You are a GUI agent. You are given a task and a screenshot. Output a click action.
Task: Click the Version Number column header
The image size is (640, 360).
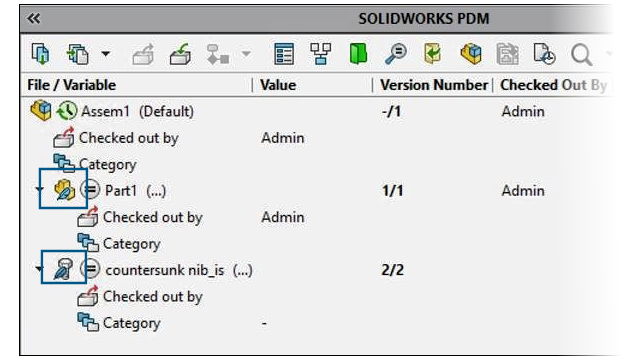coord(434,85)
